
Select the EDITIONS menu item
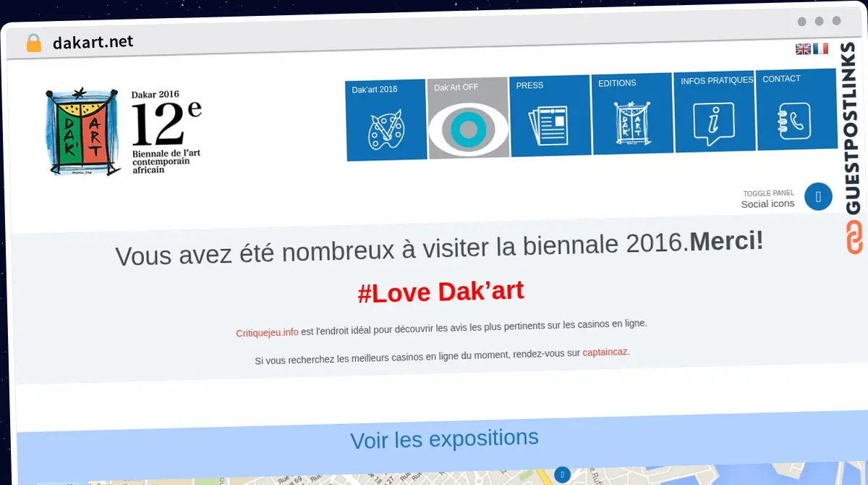click(616, 83)
